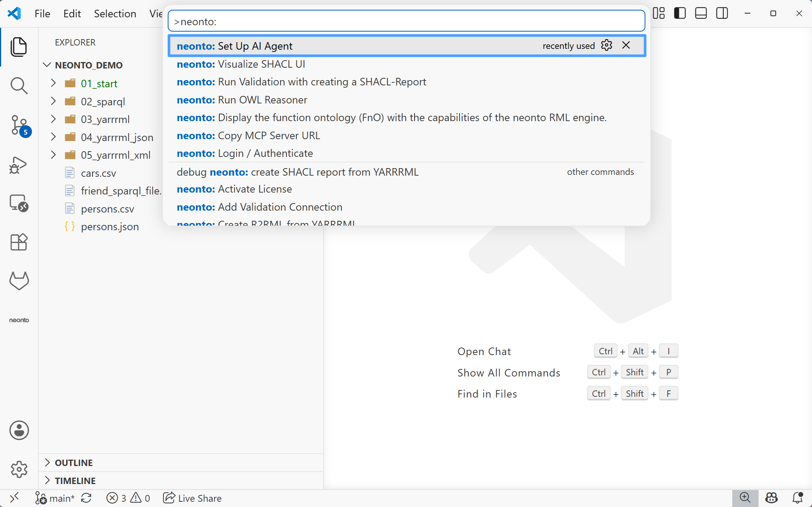Synchronize changes icon in status bar
The image size is (812, 507).
coord(87,498)
